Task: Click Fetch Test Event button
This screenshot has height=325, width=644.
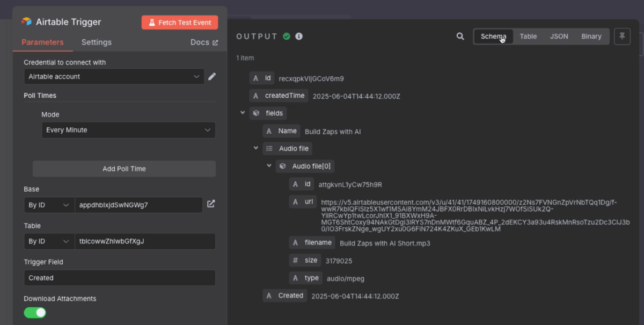Action: tap(180, 23)
